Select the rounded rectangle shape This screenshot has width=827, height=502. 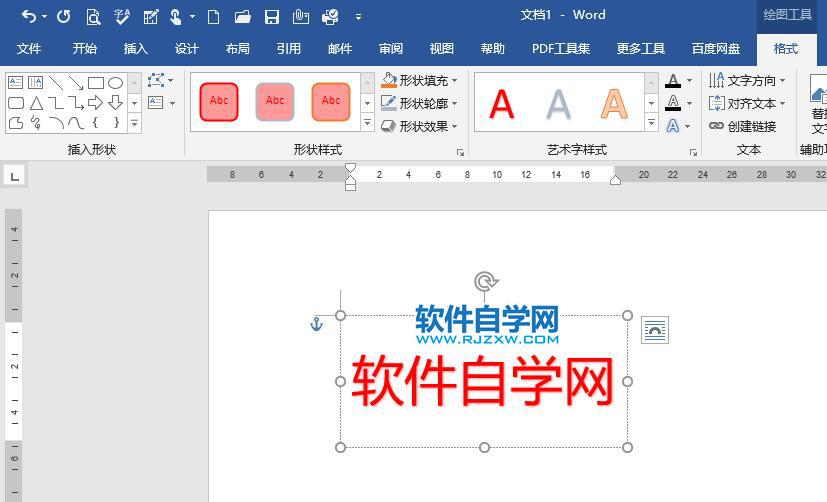pos(16,103)
